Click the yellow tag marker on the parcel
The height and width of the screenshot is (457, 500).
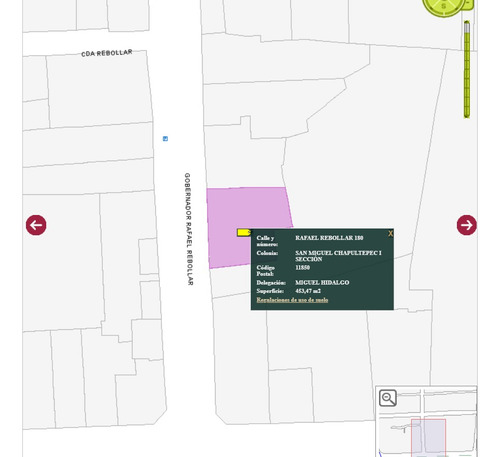[x=244, y=232]
